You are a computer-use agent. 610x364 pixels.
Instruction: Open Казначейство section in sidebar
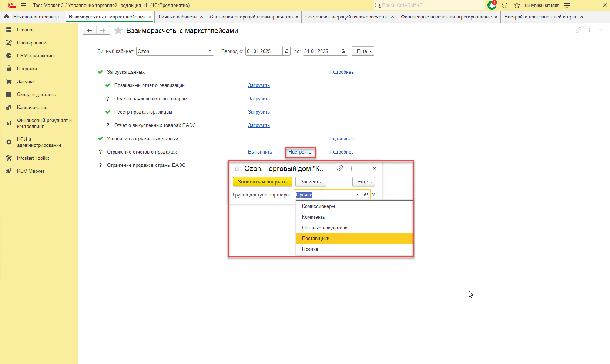point(32,107)
